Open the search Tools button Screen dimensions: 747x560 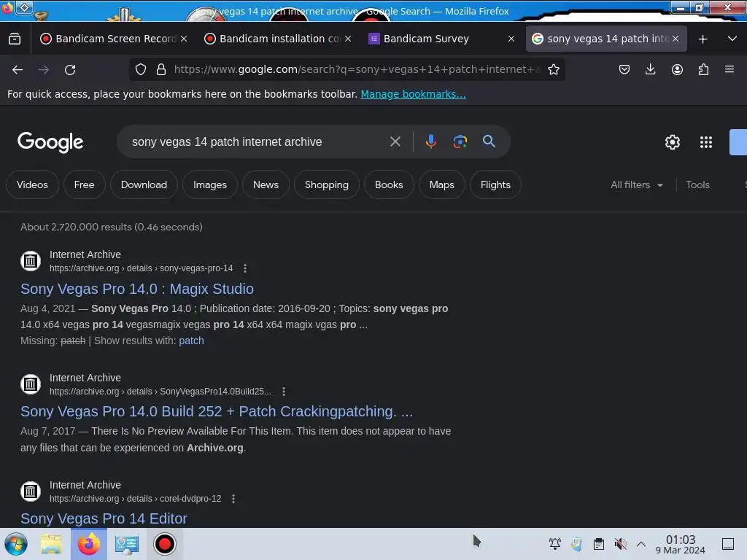(x=697, y=184)
